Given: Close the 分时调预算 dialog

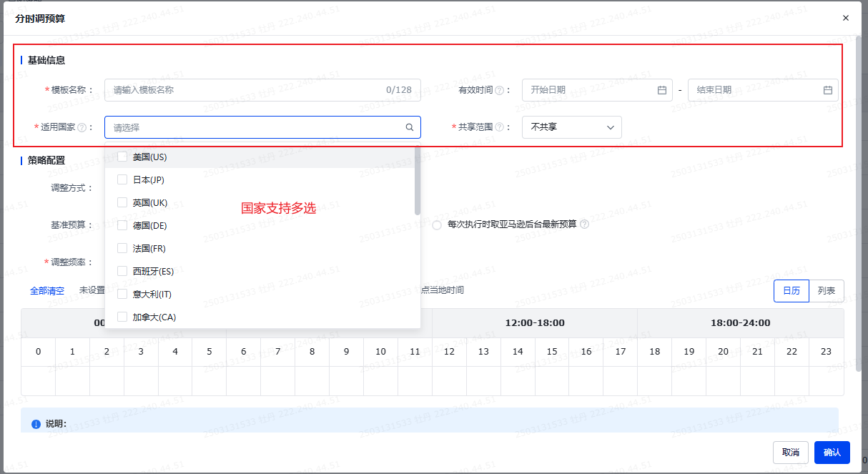Looking at the screenshot, I should (x=846, y=18).
